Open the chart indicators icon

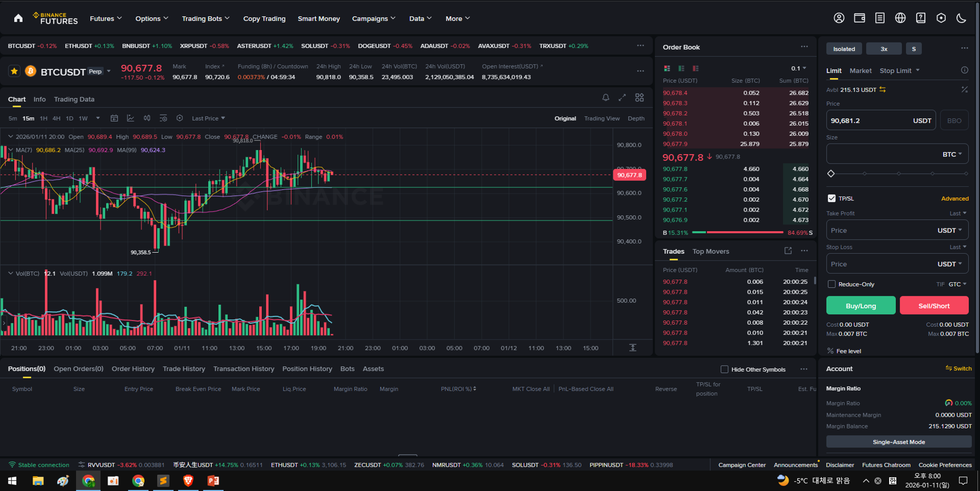pos(130,118)
